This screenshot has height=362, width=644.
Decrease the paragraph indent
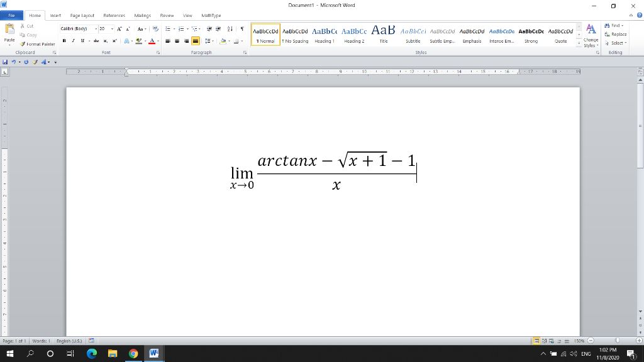(209, 29)
